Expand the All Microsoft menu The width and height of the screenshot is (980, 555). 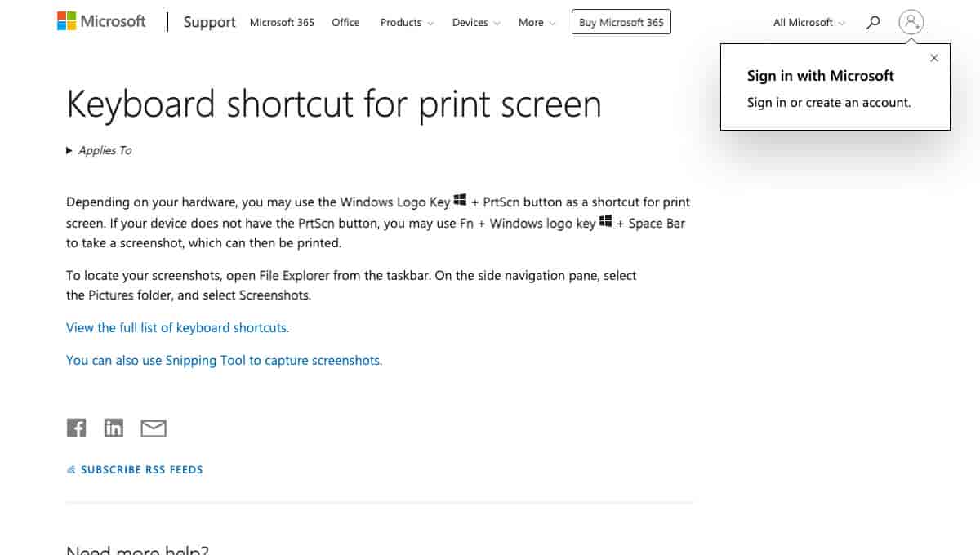(x=808, y=23)
